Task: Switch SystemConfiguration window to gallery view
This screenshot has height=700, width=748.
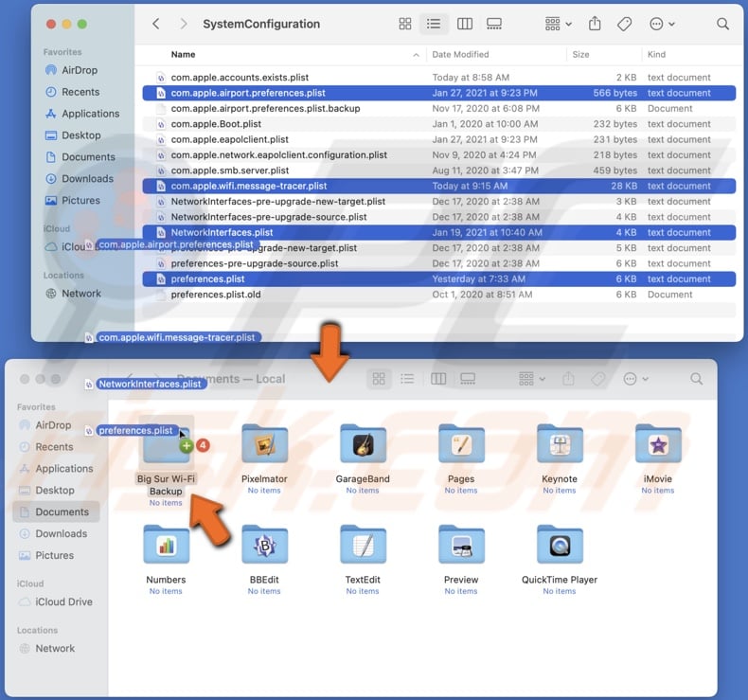Action: [493, 24]
